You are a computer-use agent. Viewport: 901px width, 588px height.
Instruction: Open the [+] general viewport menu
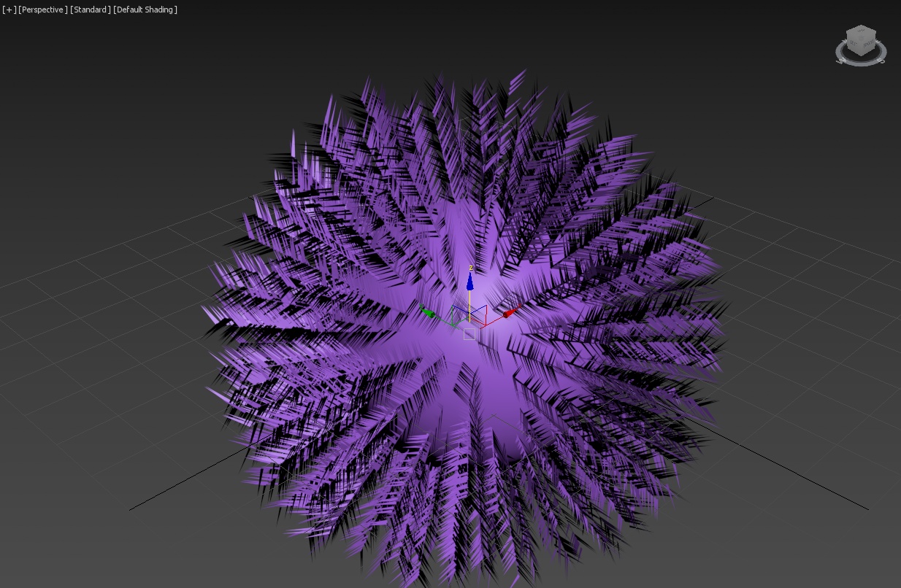tap(9, 9)
